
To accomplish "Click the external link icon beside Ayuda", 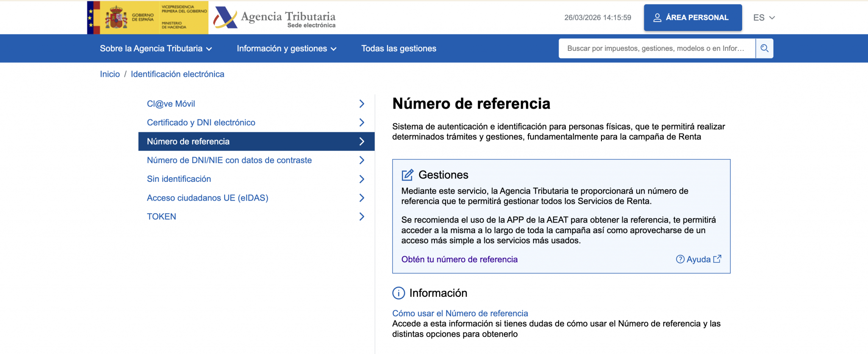I will [x=717, y=259].
